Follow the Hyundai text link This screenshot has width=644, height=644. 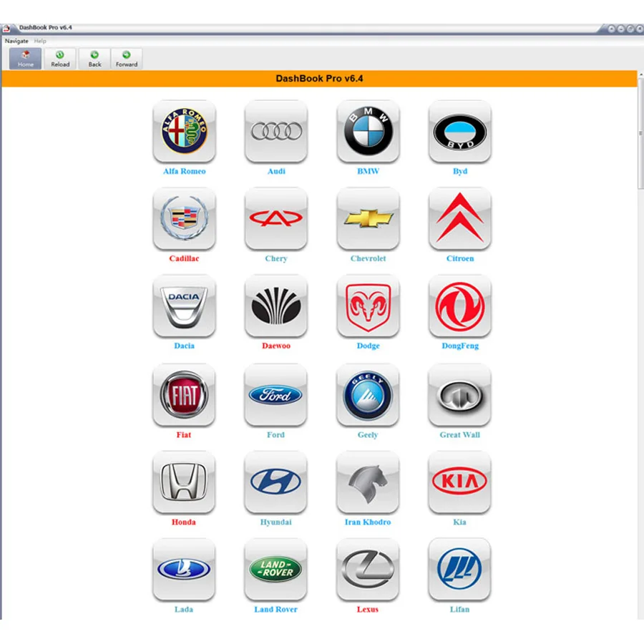(275, 522)
